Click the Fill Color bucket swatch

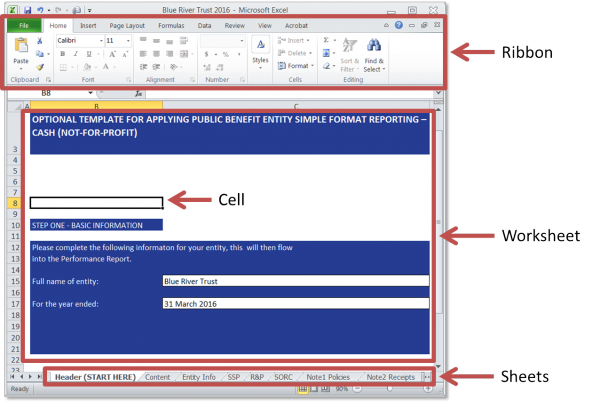click(88, 67)
